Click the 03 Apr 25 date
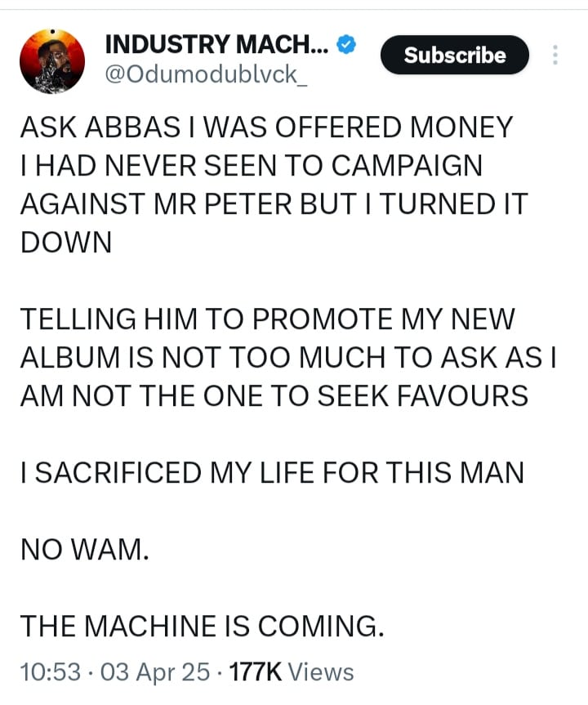This screenshot has width=588, height=705. point(153,672)
